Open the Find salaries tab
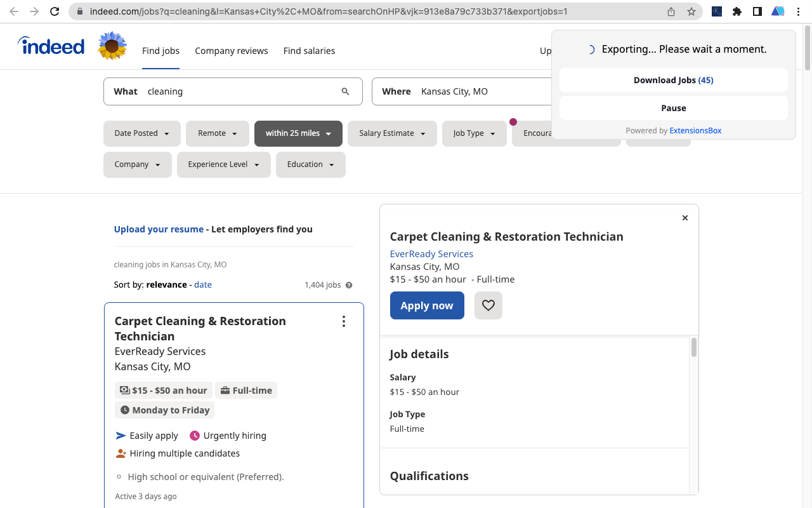The image size is (812, 508). [309, 51]
